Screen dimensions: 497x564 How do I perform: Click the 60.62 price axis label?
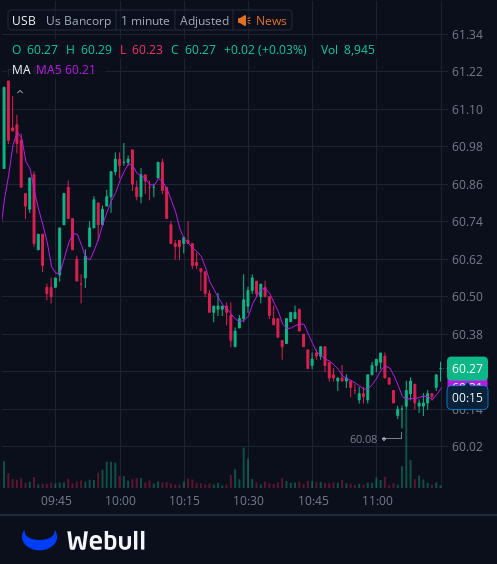(x=467, y=259)
